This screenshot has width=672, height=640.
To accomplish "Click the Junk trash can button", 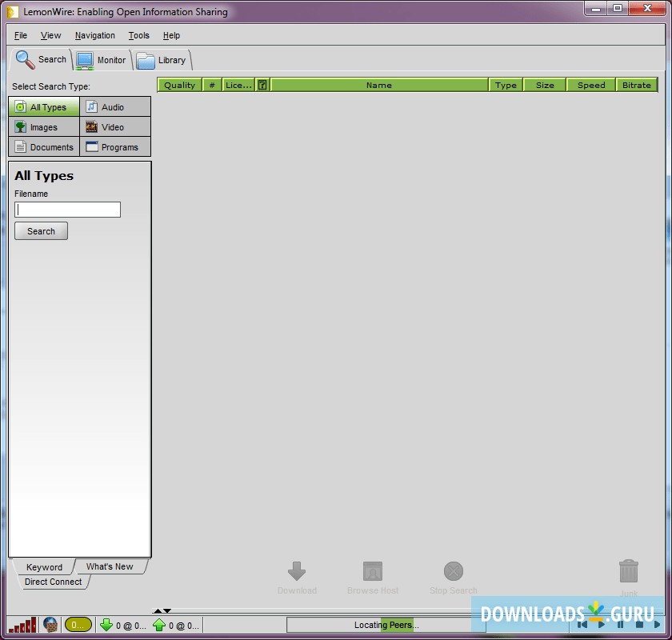I will click(629, 577).
